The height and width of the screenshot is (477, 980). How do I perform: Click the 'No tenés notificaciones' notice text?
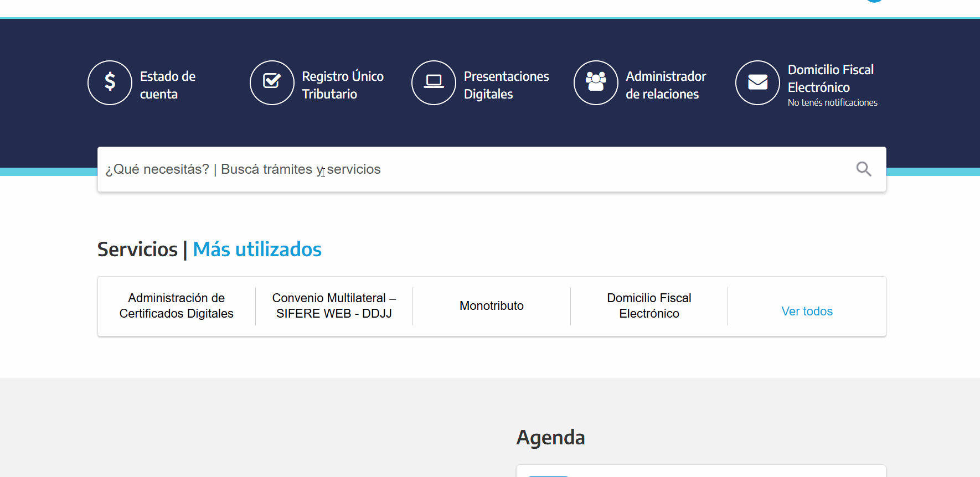coord(832,103)
